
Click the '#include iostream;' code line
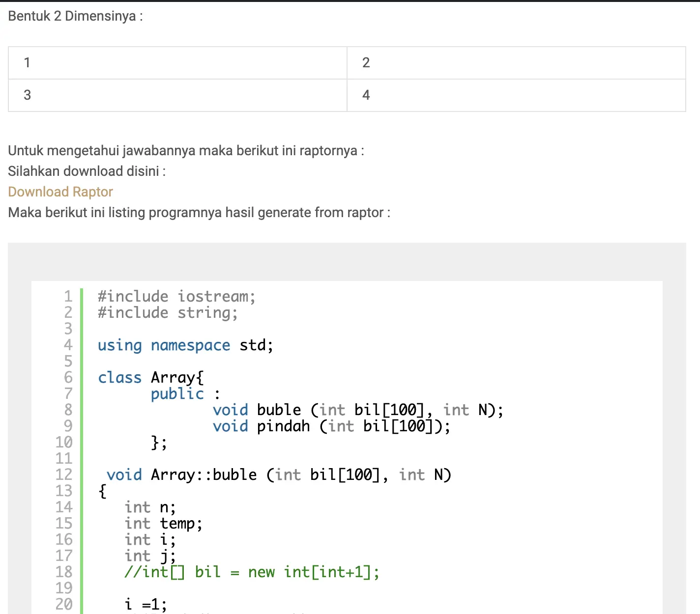coord(176,296)
